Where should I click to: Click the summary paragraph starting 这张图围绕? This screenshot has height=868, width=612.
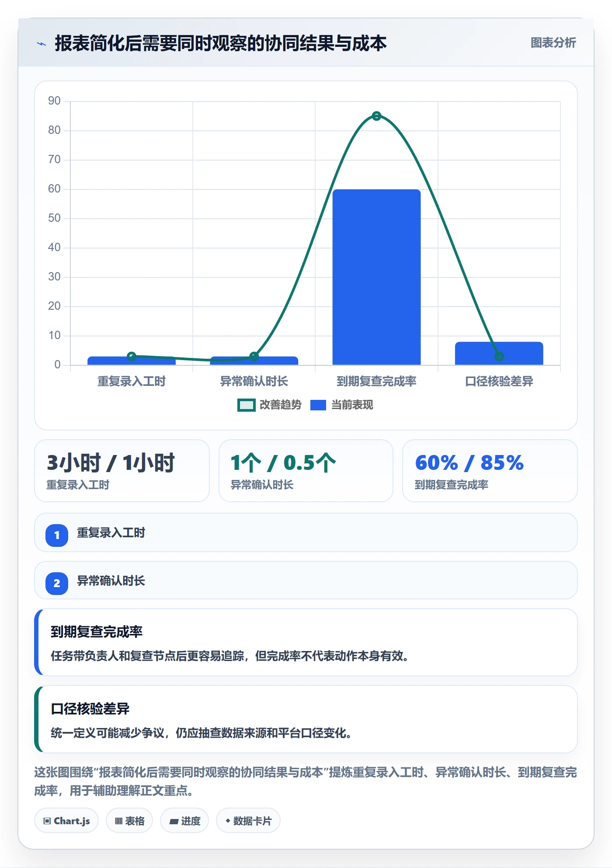pyautogui.click(x=306, y=781)
